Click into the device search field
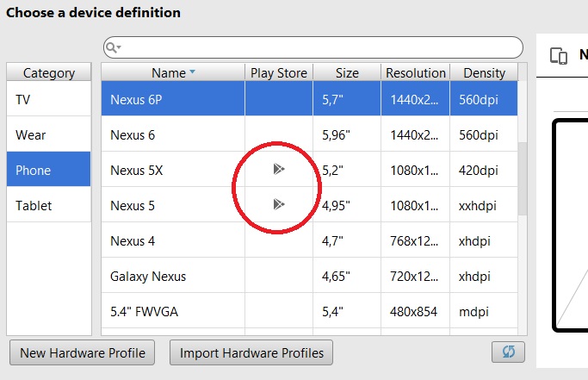The width and height of the screenshot is (588, 380). 319,47
